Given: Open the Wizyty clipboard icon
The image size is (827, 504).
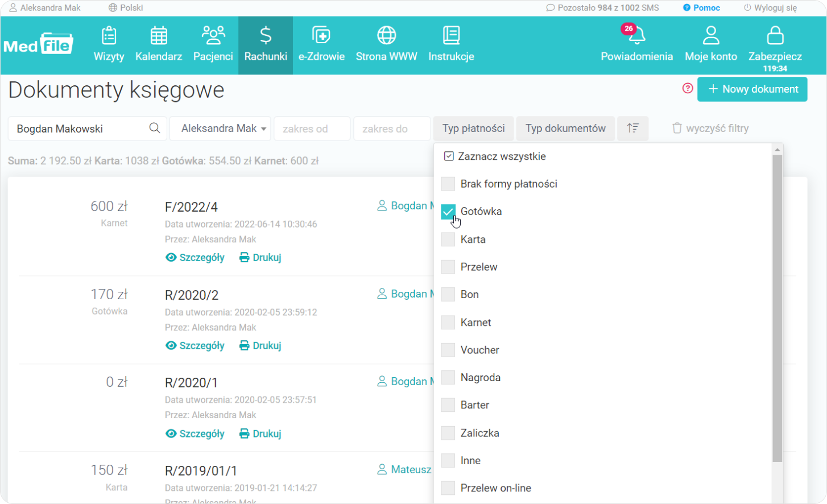Looking at the screenshot, I should pos(109,36).
